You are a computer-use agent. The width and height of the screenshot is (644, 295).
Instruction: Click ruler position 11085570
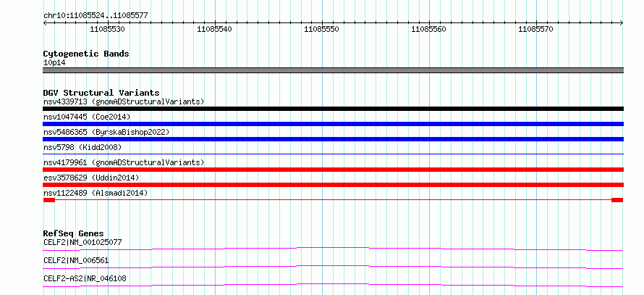tap(536, 29)
